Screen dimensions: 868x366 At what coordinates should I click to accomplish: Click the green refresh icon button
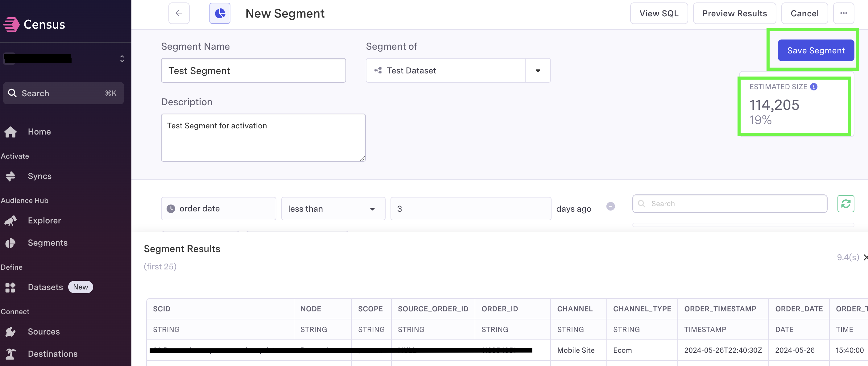point(846,204)
